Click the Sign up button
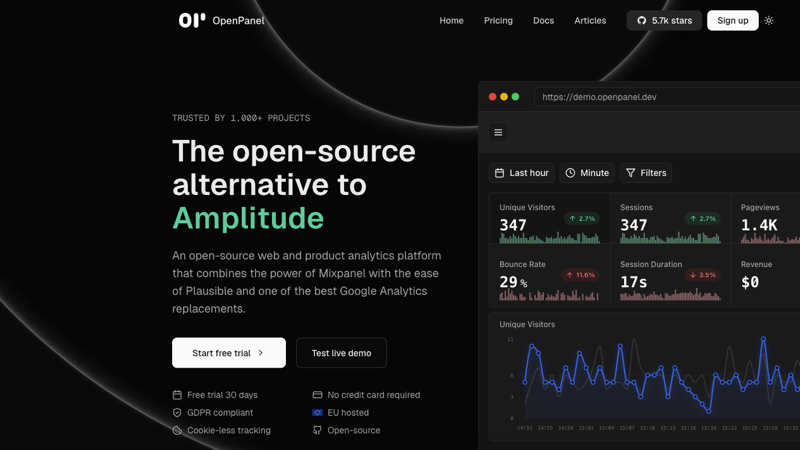This screenshot has height=450, width=800. (x=733, y=20)
